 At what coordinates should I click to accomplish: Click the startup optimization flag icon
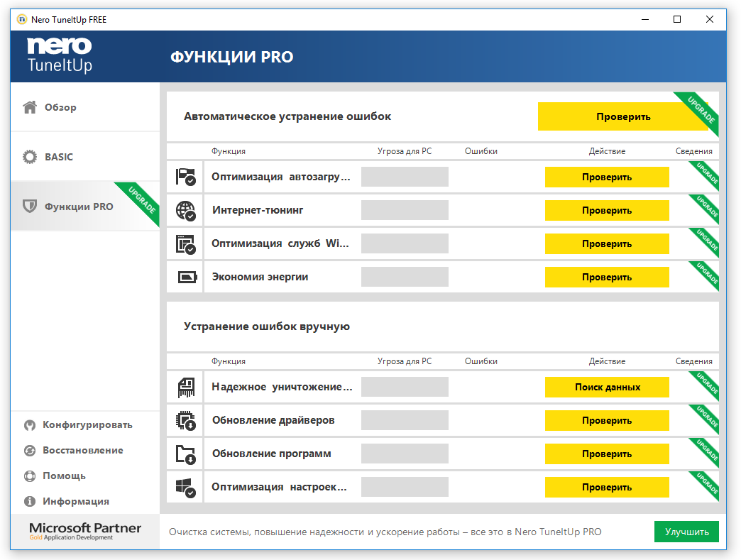click(186, 177)
